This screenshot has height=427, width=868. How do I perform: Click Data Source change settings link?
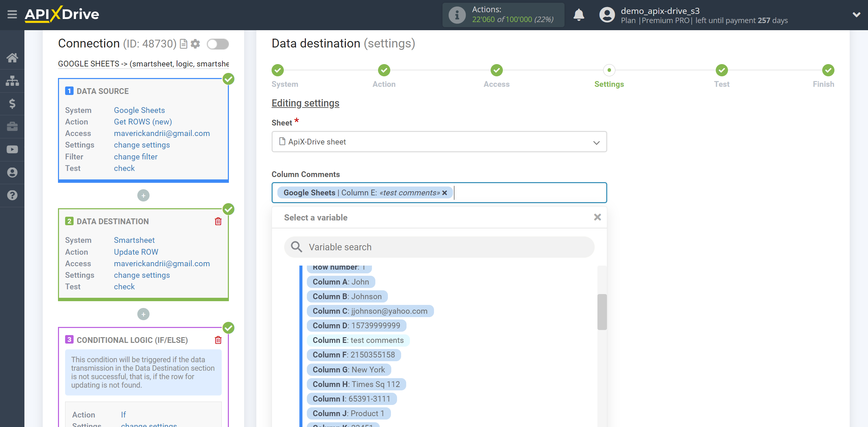point(142,145)
